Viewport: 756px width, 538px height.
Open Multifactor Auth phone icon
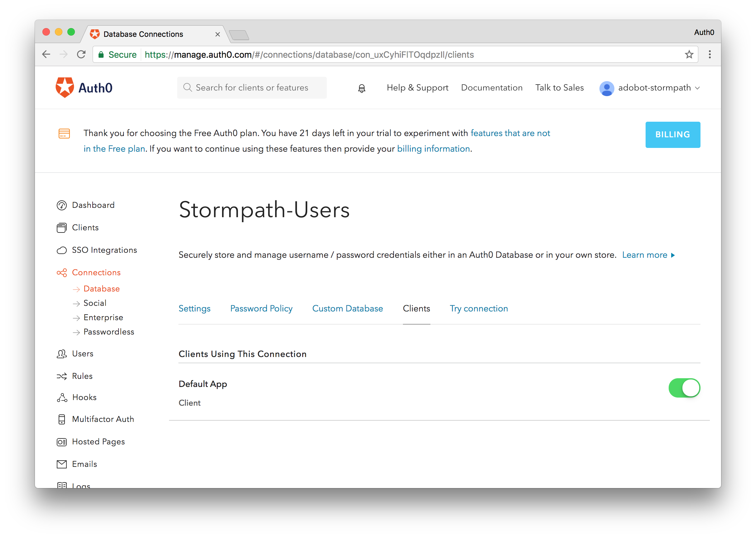coord(61,419)
